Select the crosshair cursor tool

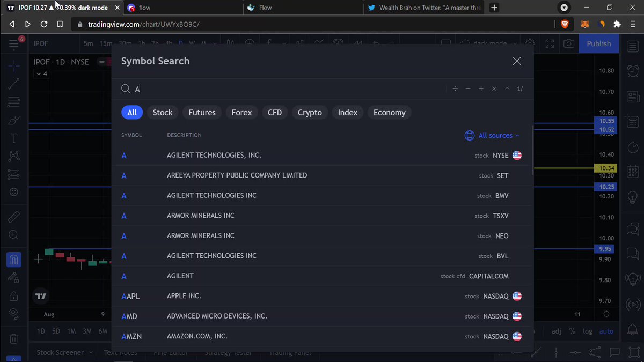click(x=14, y=65)
